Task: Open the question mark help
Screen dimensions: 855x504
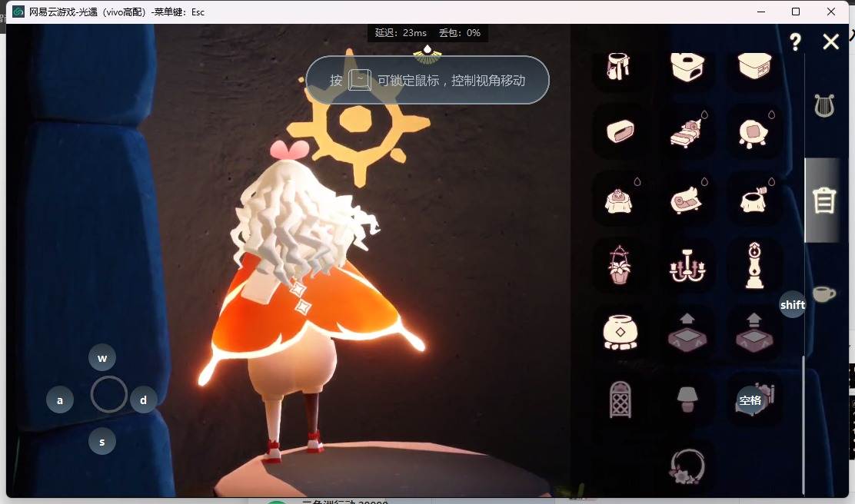Action: click(x=796, y=42)
